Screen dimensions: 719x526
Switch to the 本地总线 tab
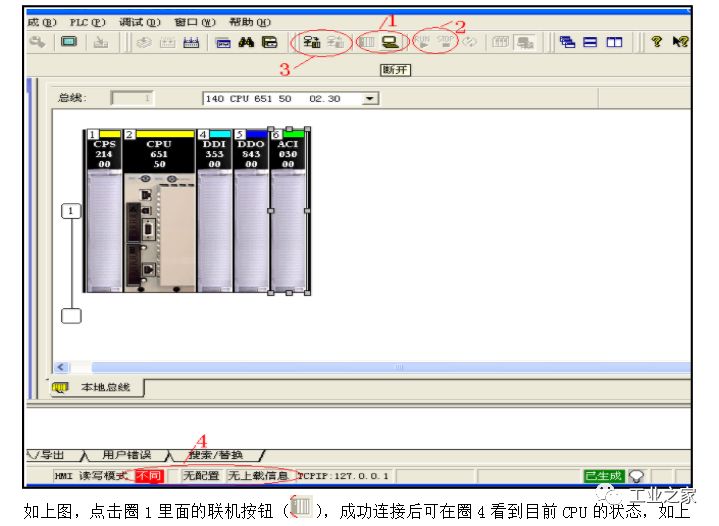pyautogui.click(x=98, y=388)
